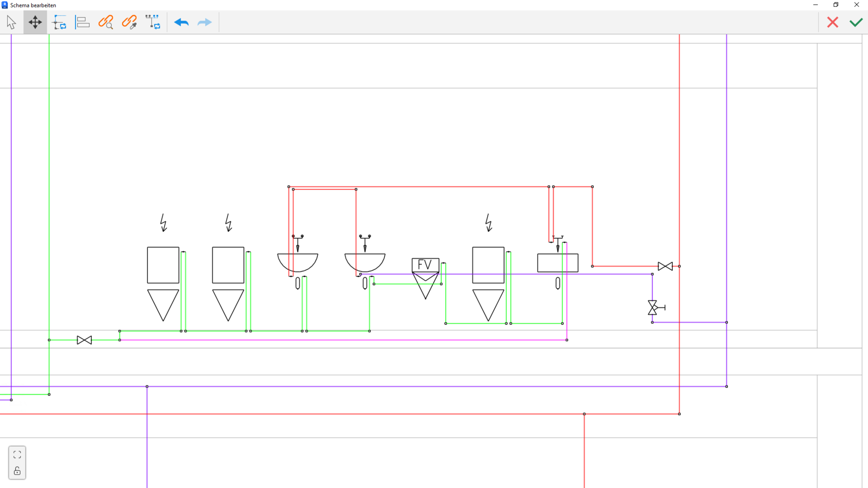This screenshot has width=868, height=488.
Task: Select the link eyedropper tool
Action: click(129, 22)
